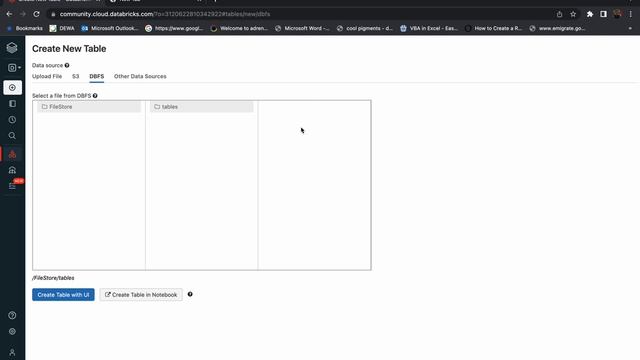The height and width of the screenshot is (360, 640).
Task: Open the Chrome profile avatar
Action: 617,14
